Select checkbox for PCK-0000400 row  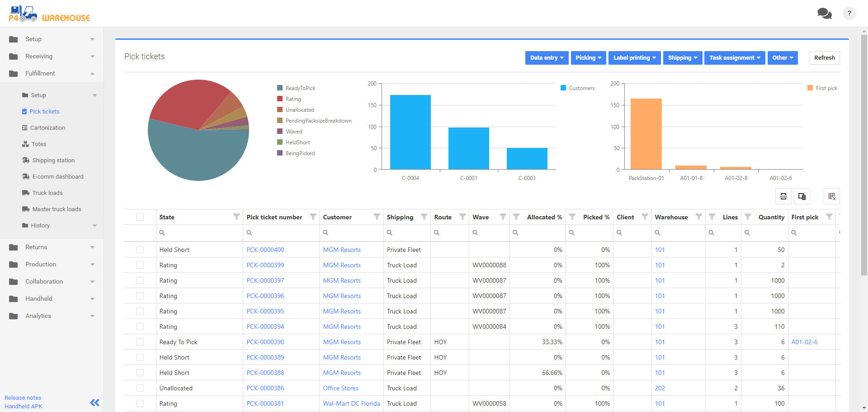click(140, 250)
